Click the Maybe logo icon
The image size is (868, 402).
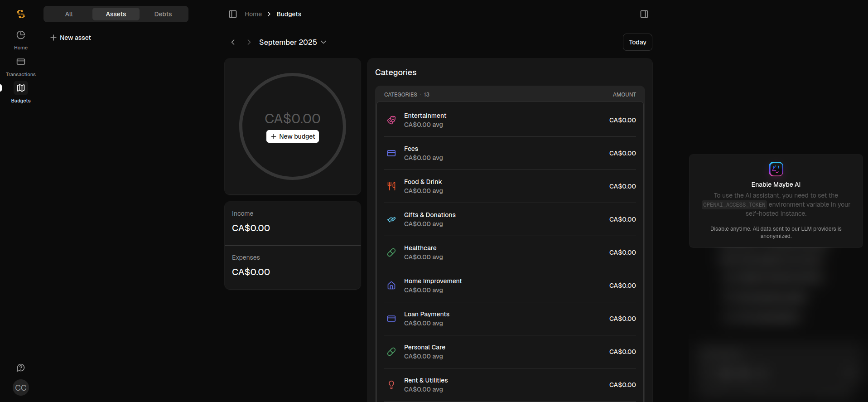point(21,14)
